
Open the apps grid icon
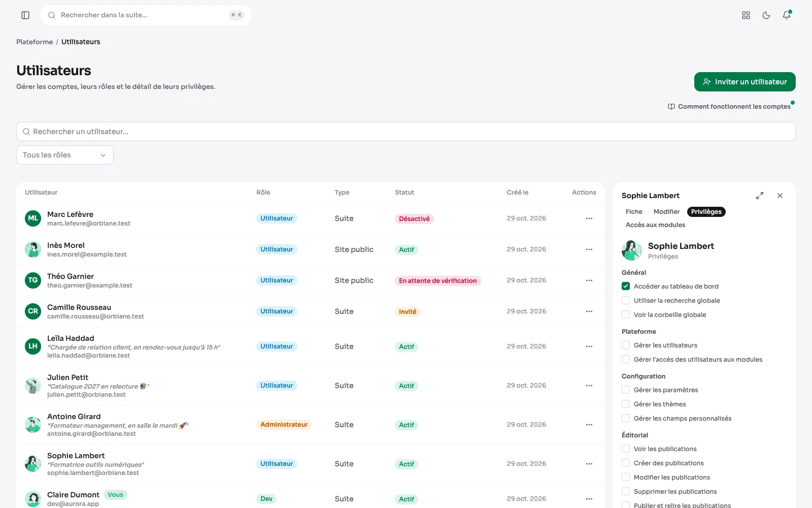pyautogui.click(x=746, y=15)
